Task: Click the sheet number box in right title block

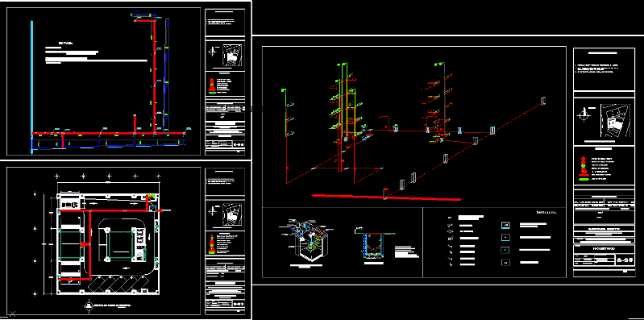Action: pos(624,260)
